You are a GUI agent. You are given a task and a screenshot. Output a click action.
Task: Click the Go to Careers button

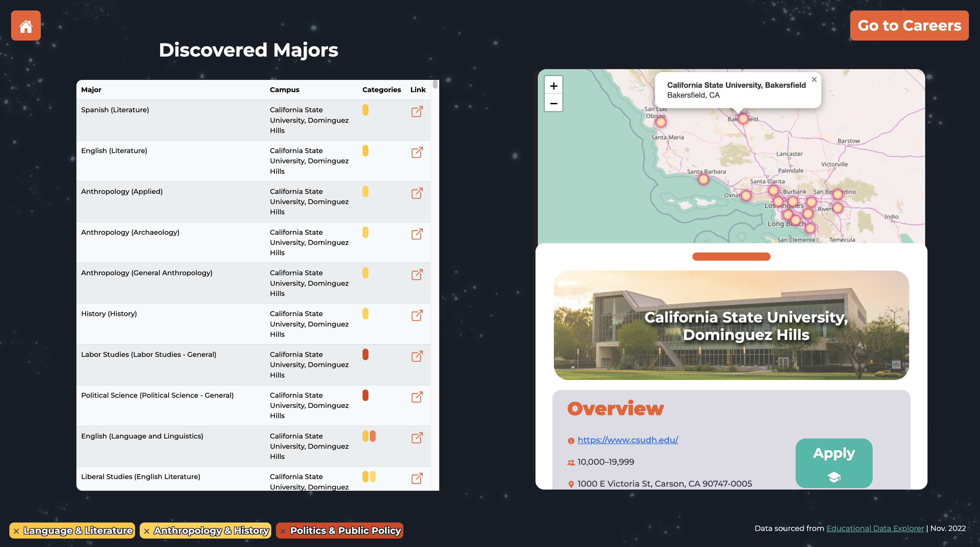click(909, 25)
